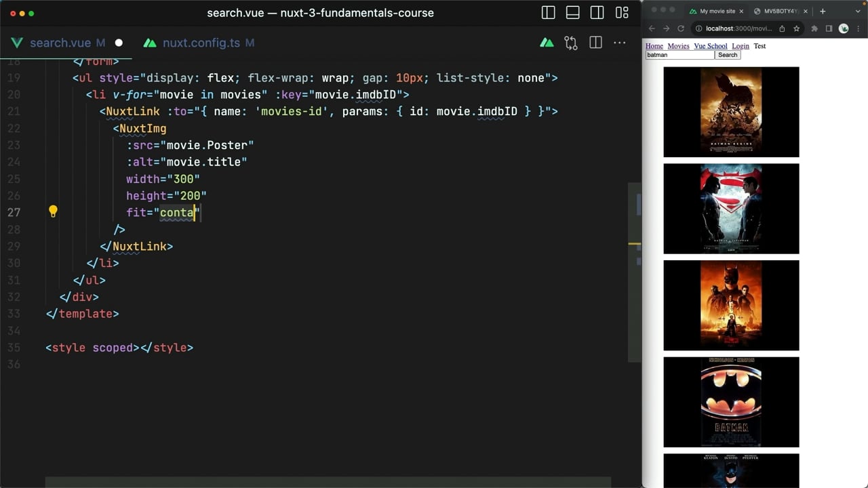This screenshot has width=868, height=488.
Task: Toggle the bottom panel layout icon
Action: point(573,13)
